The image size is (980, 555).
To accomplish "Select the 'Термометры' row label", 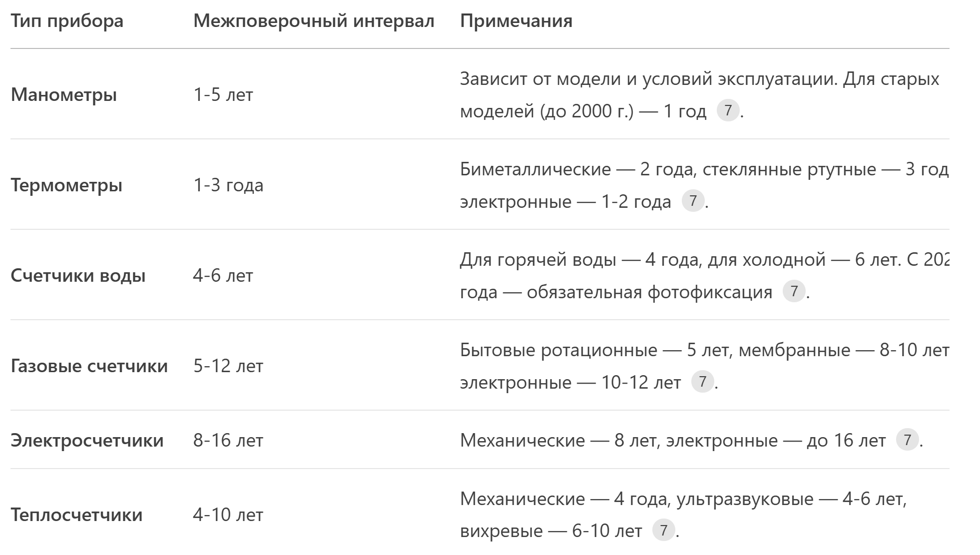I will click(x=66, y=185).
